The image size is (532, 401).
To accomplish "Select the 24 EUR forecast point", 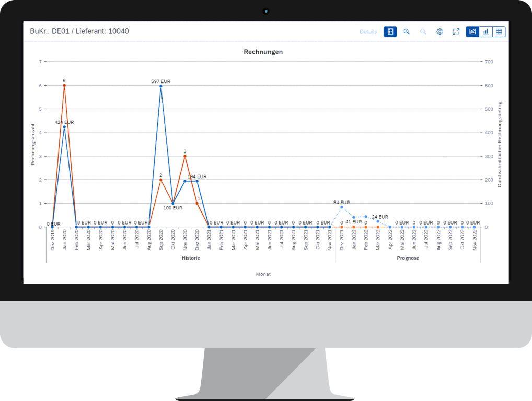I will click(378, 221).
